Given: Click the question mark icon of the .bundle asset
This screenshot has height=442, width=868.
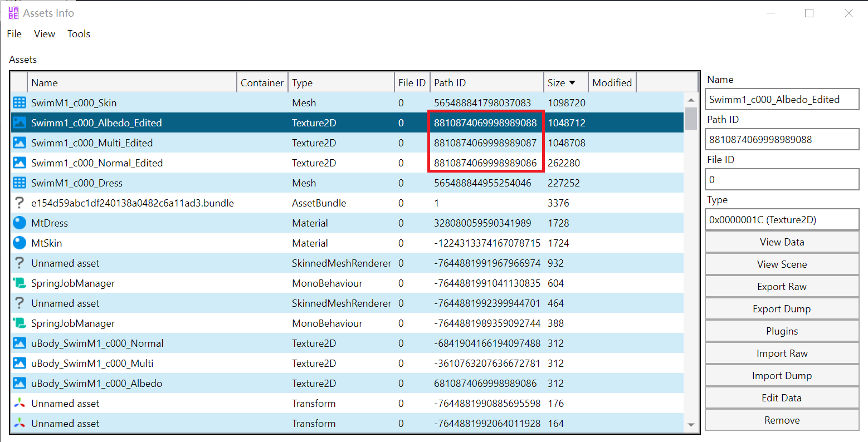Looking at the screenshot, I should (19, 203).
